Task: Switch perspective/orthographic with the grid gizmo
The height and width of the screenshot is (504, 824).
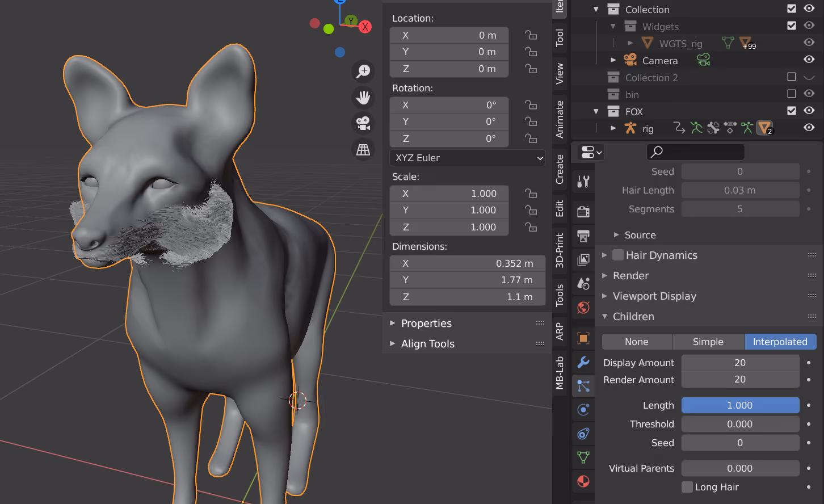Action: (363, 149)
